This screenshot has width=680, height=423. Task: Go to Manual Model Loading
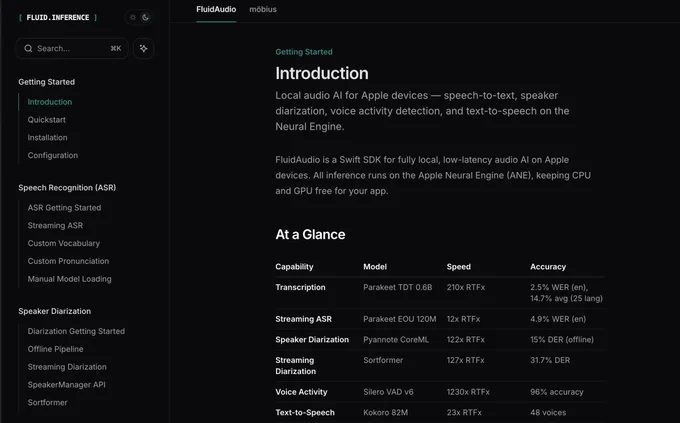pos(69,279)
